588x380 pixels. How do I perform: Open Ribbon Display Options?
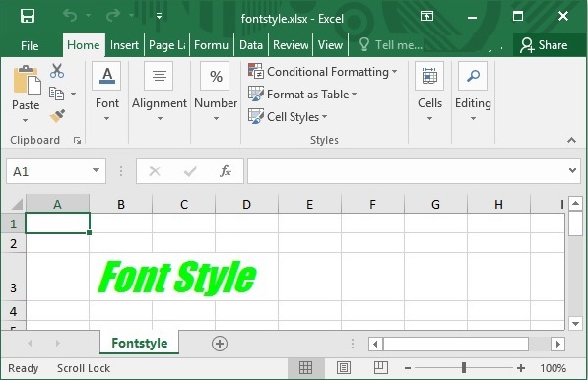click(426, 16)
